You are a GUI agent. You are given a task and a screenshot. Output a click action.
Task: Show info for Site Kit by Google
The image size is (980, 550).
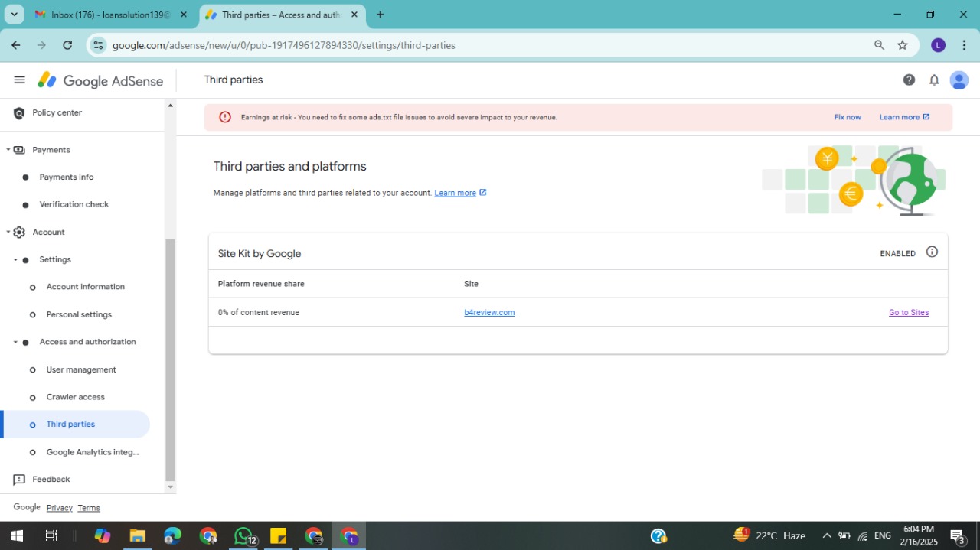[x=932, y=252]
